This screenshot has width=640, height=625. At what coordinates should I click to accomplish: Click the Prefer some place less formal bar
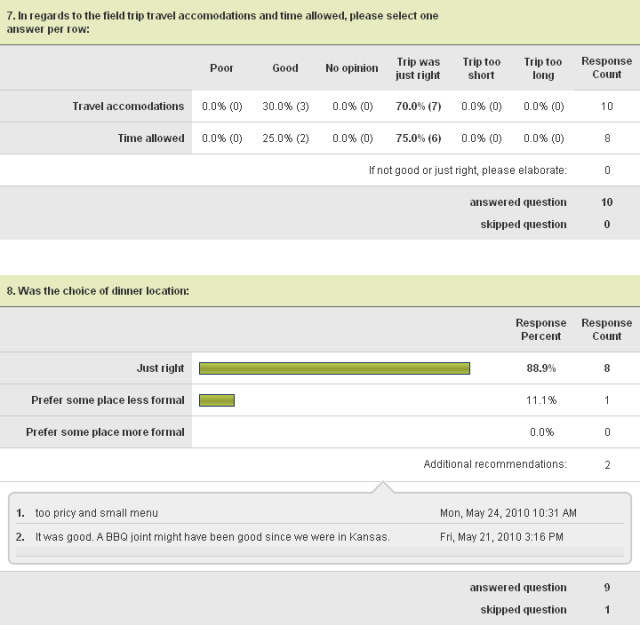coord(217,401)
